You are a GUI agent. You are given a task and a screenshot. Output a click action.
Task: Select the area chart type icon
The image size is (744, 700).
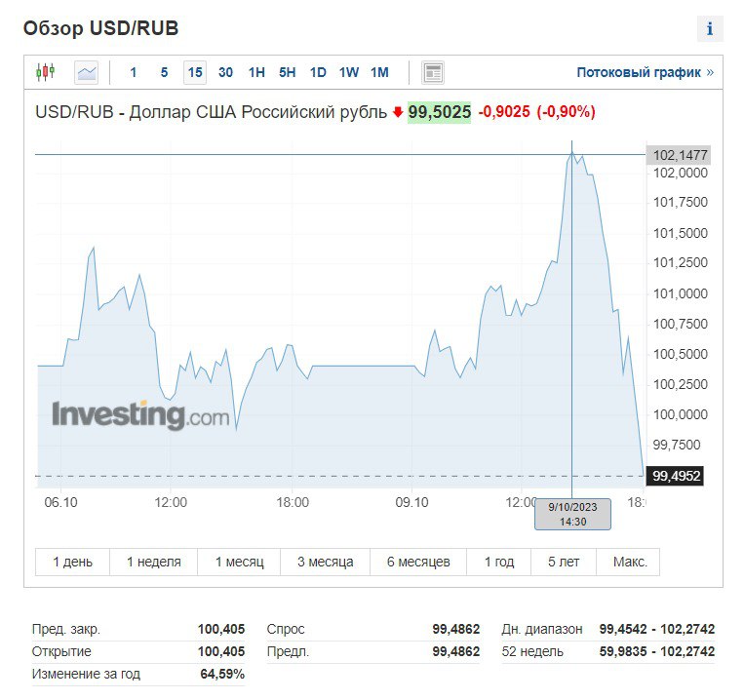(x=87, y=72)
